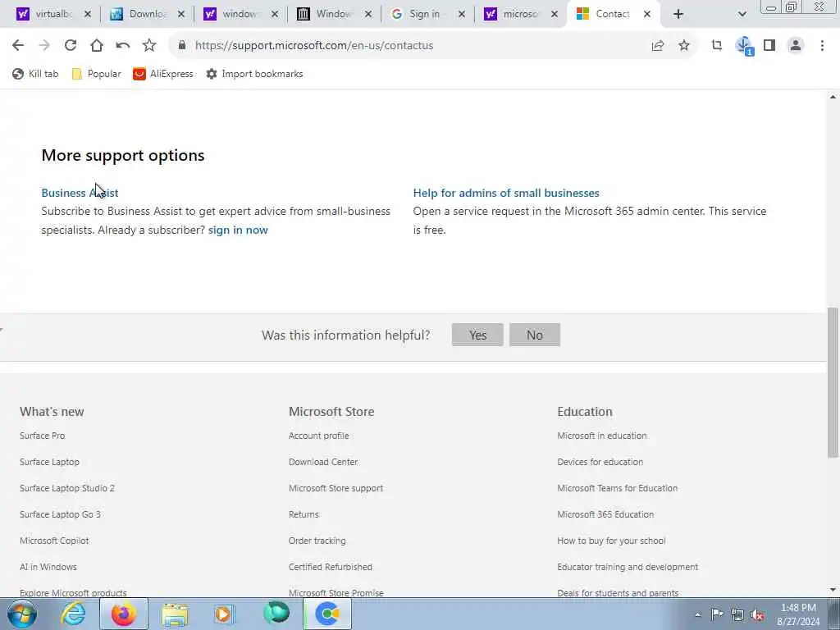The width and height of the screenshot is (840, 630).
Task: Go back to the previous page
Action: [18, 46]
